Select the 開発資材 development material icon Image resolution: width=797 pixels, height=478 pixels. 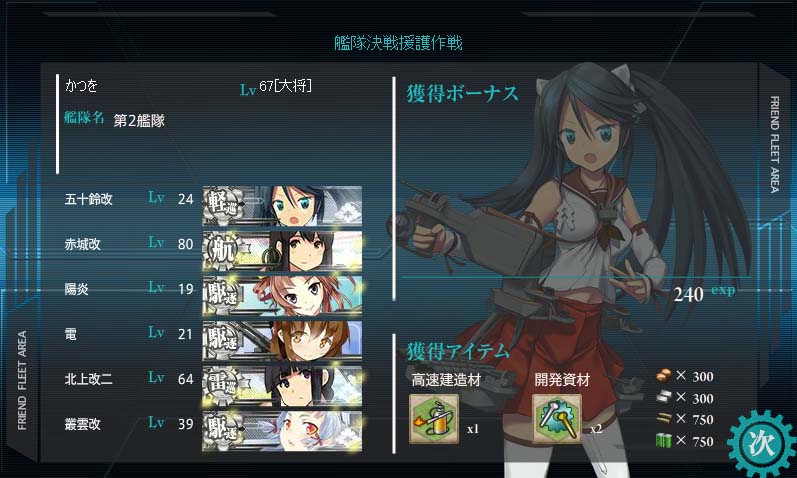[x=557, y=420]
